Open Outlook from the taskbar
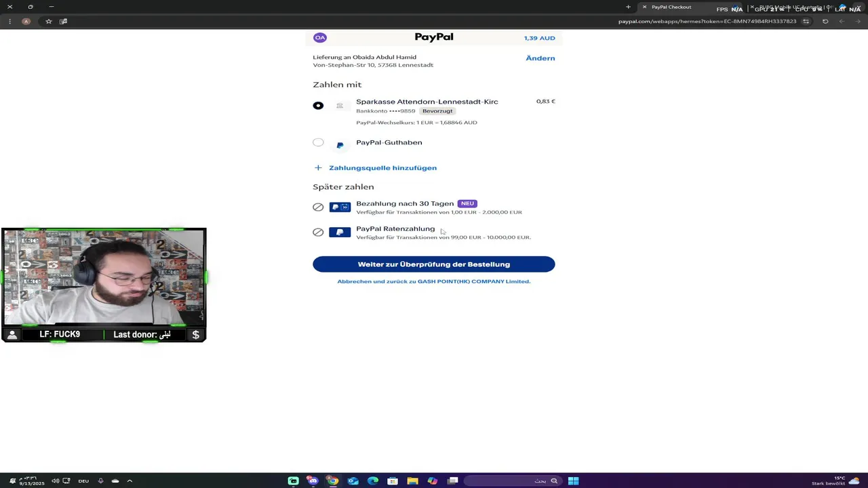This screenshot has height=488, width=868. (353, 481)
